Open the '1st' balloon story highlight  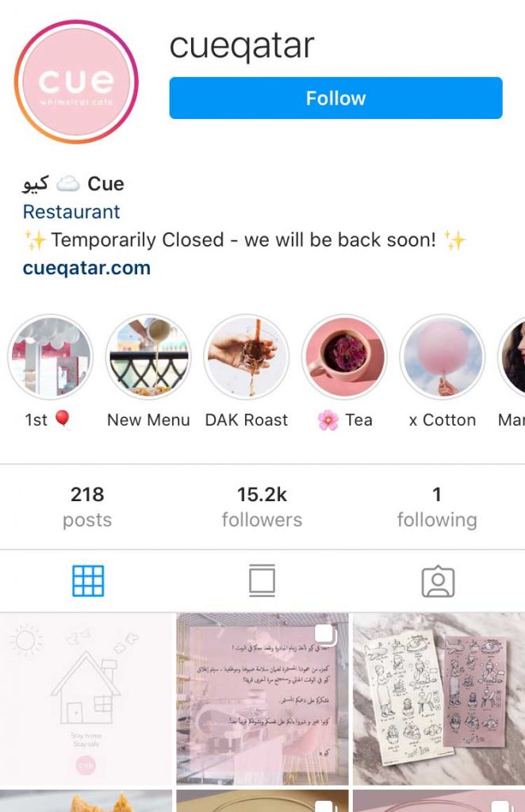coord(50,358)
